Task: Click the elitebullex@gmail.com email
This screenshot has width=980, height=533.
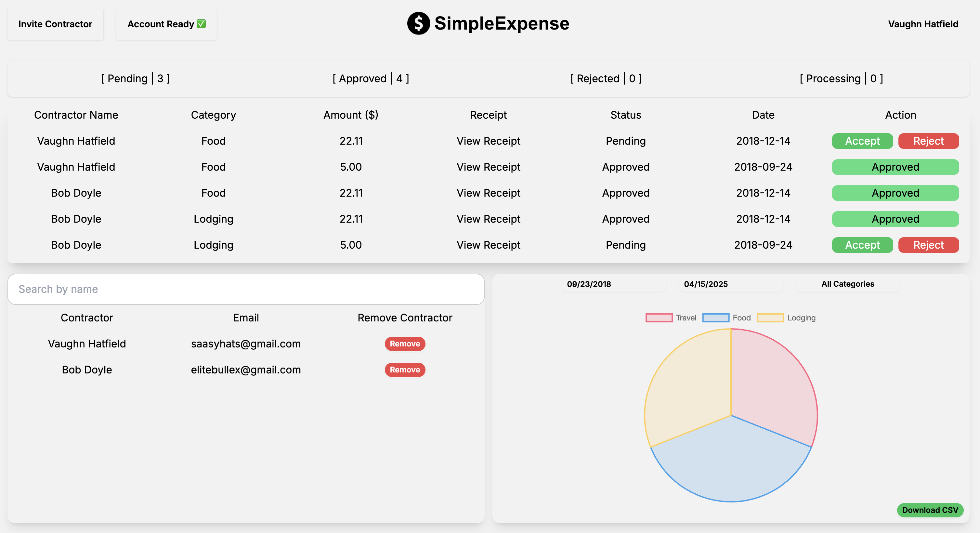Action: click(x=246, y=370)
